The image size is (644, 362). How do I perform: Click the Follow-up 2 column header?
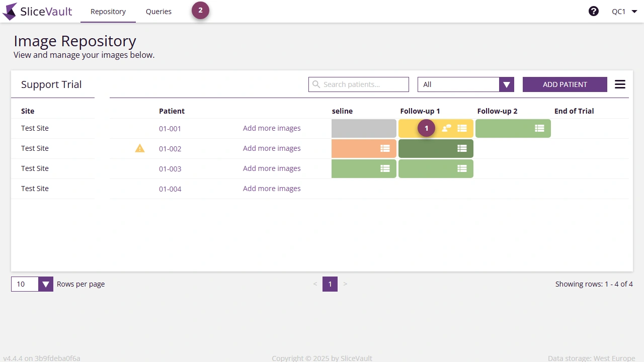click(497, 111)
